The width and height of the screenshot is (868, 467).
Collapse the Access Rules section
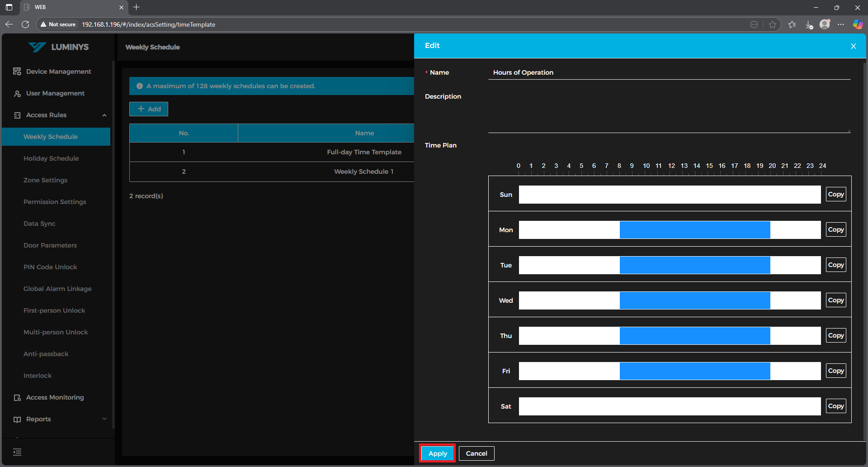[104, 115]
